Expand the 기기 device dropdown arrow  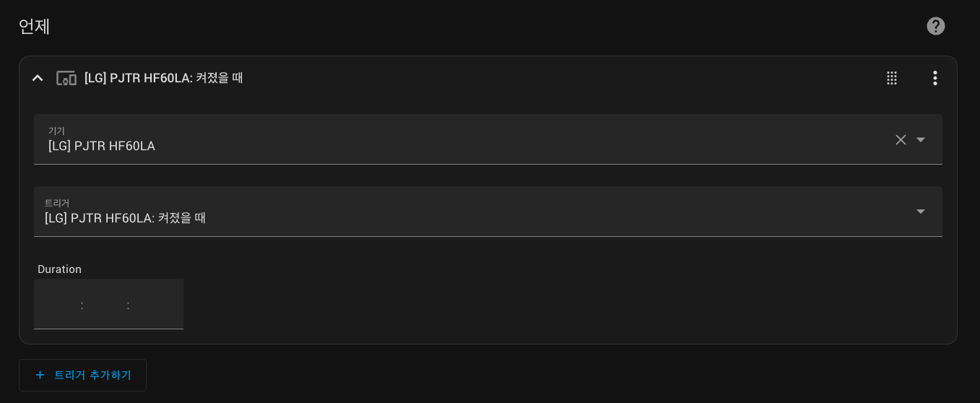[921, 139]
